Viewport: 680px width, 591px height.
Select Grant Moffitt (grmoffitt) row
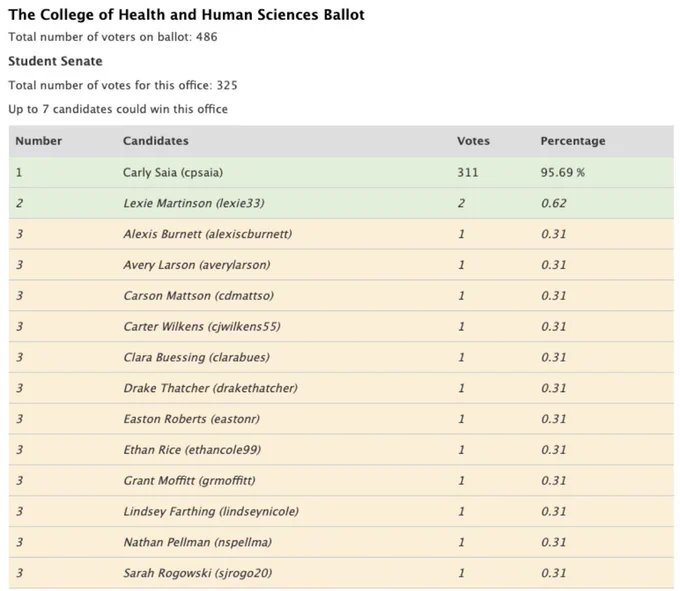pyautogui.click(x=341, y=480)
